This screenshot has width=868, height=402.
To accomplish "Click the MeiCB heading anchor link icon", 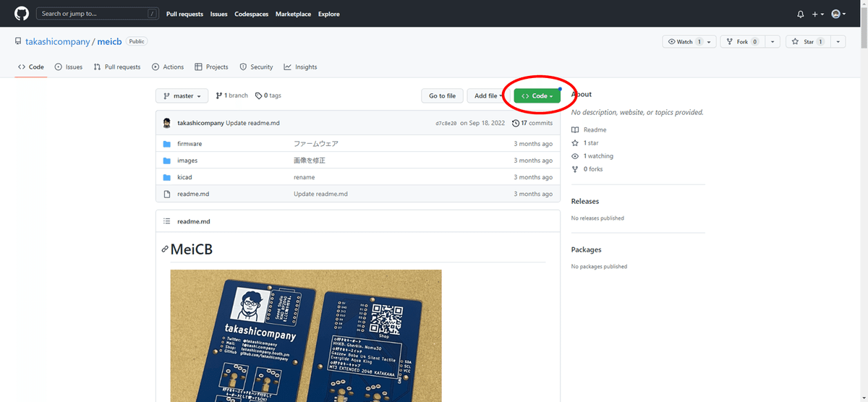I will point(165,249).
